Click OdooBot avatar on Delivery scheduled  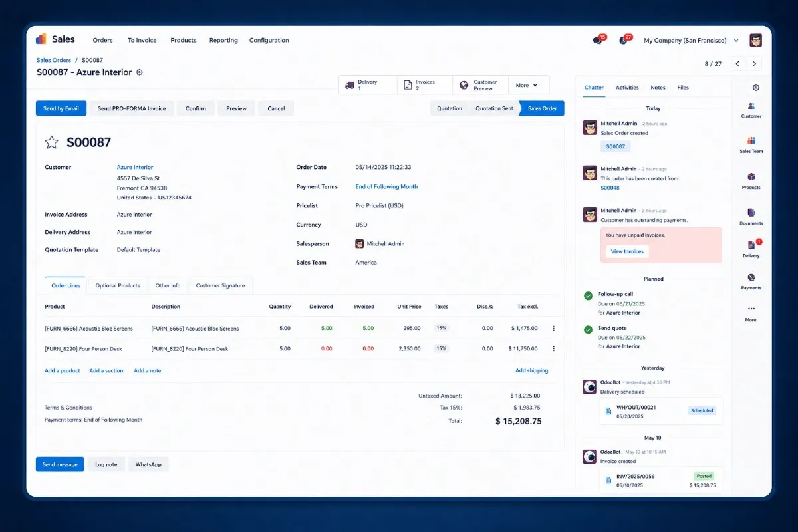(x=589, y=387)
